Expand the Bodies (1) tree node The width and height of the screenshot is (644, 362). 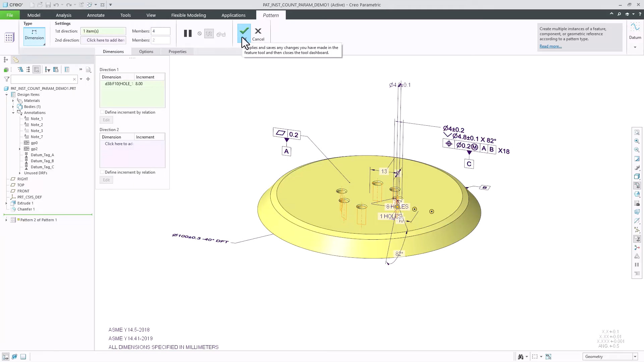(x=13, y=107)
